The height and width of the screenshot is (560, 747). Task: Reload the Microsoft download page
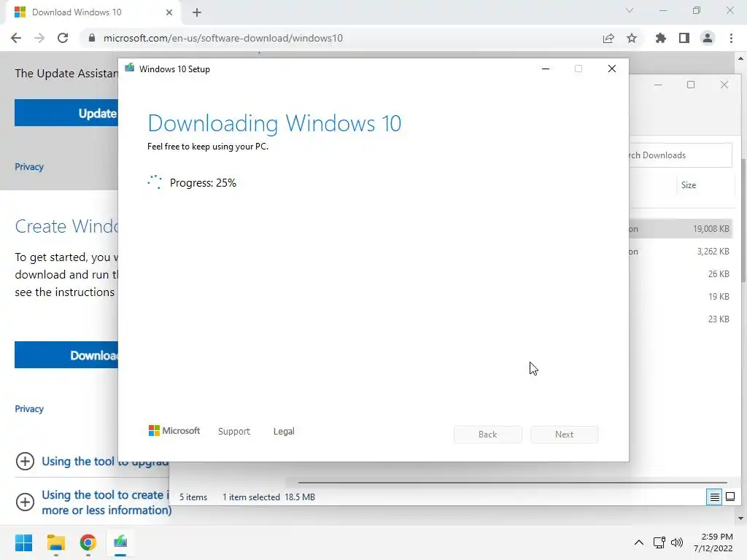[x=63, y=38]
